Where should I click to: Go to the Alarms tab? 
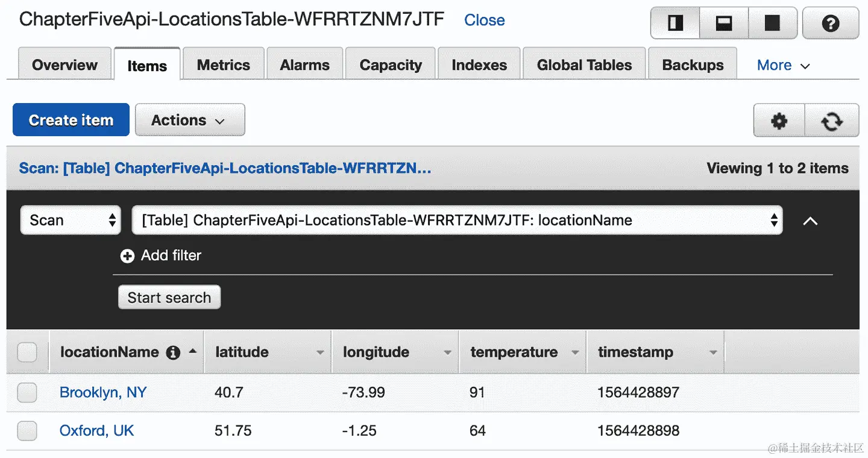(305, 64)
